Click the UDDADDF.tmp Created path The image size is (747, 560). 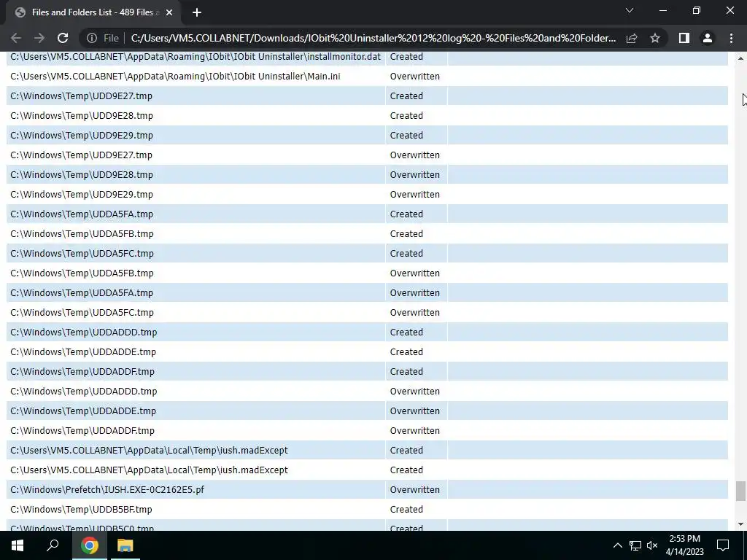click(x=82, y=371)
